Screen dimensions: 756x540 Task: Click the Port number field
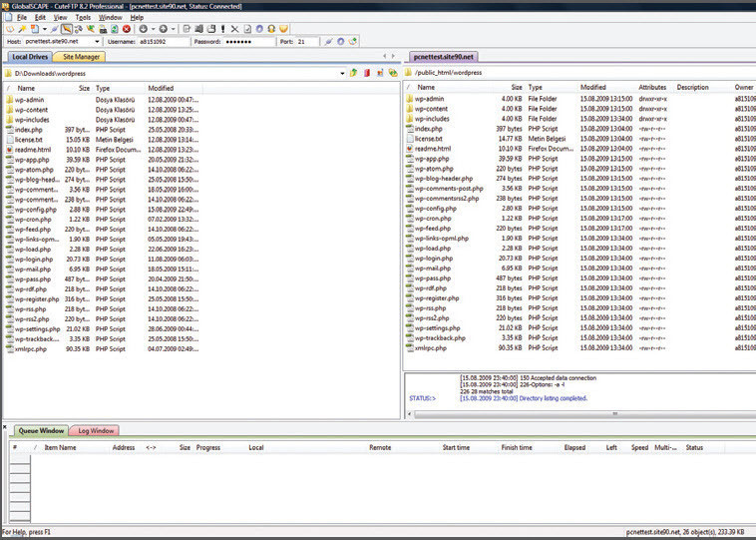307,42
